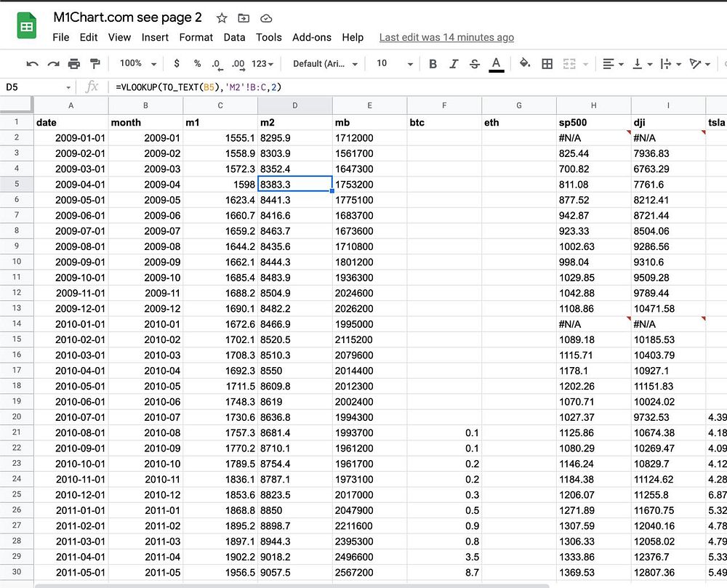This screenshot has width=727, height=588.
Task: Open the text color picker
Action: coord(496,65)
